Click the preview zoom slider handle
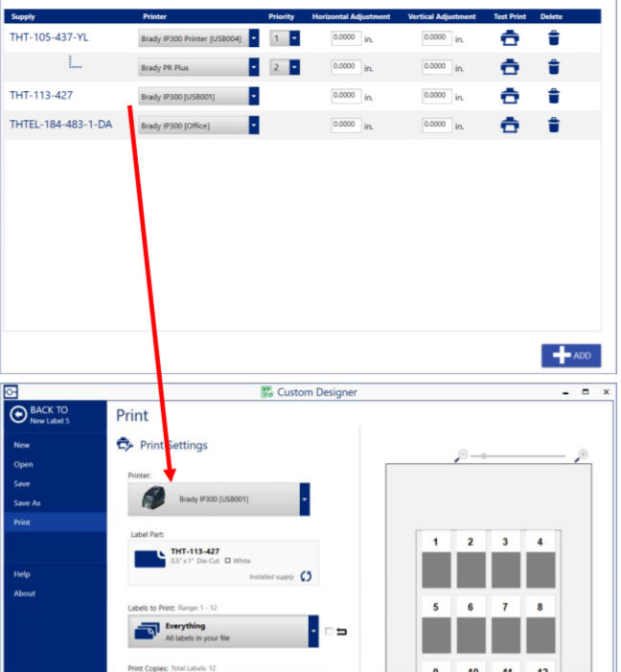The width and height of the screenshot is (621, 672). (x=483, y=456)
